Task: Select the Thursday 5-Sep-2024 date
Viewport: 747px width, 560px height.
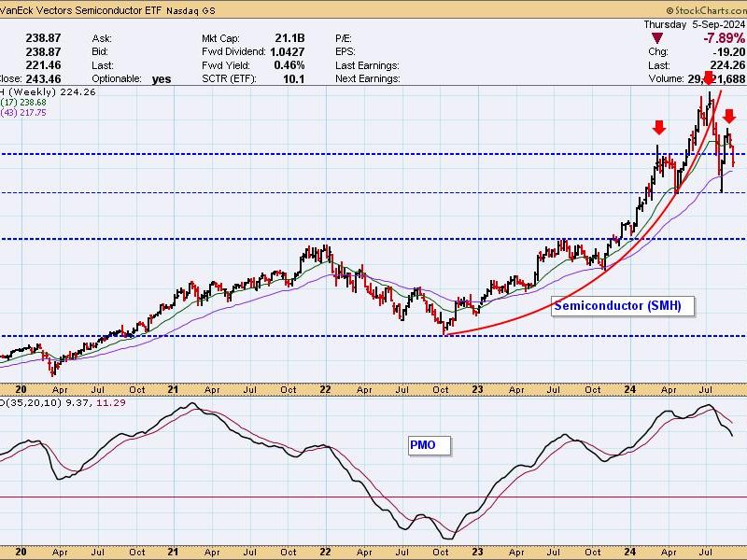Action: (694, 24)
